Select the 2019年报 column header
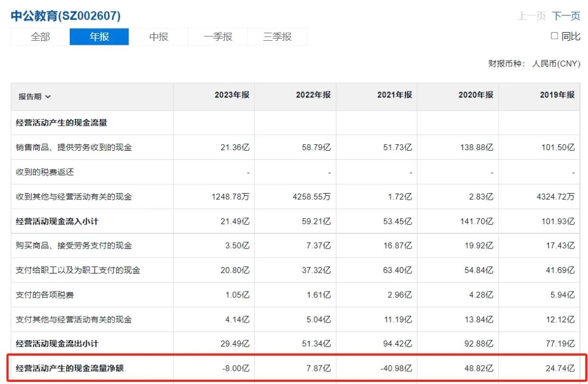Image resolution: width=588 pixels, height=384 pixels. coord(557,95)
